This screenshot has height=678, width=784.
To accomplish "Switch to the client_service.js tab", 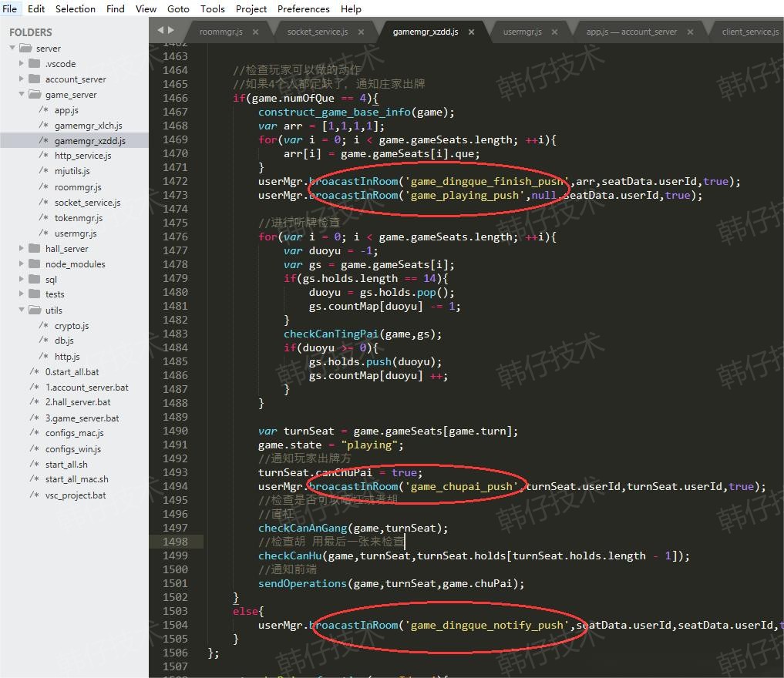I will [750, 32].
